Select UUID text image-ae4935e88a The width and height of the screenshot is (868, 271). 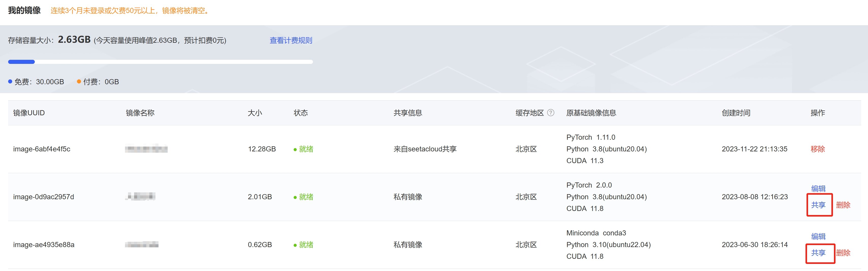click(44, 245)
